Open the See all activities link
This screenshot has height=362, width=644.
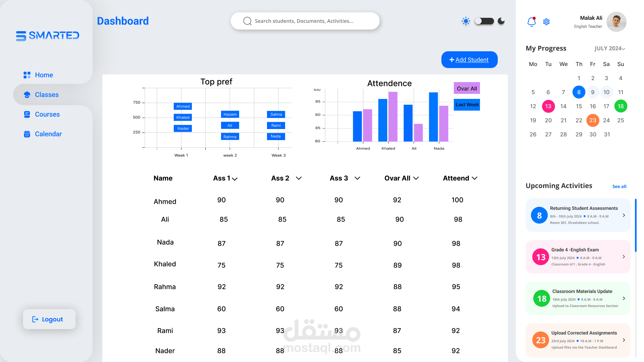619,186
